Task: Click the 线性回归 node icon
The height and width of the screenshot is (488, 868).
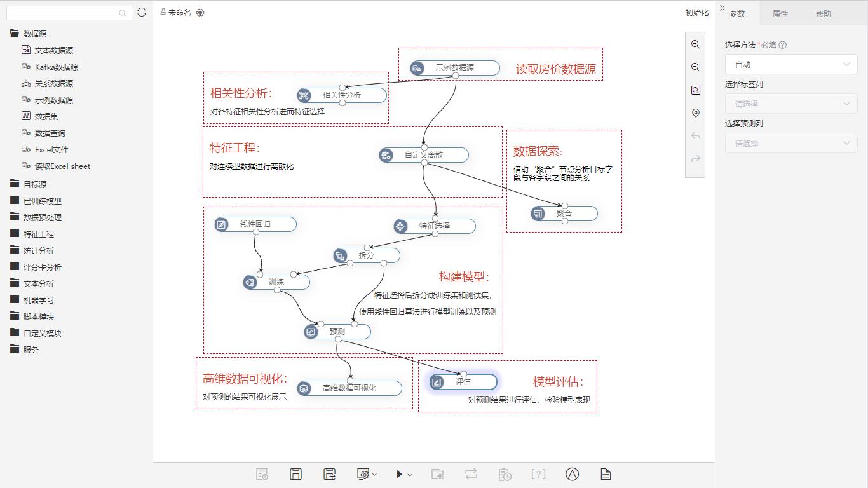Action: [220, 224]
